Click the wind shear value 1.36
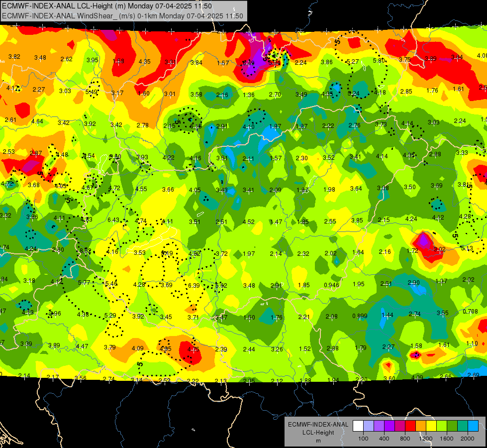The width and height of the screenshot is (487, 448). tap(248, 95)
